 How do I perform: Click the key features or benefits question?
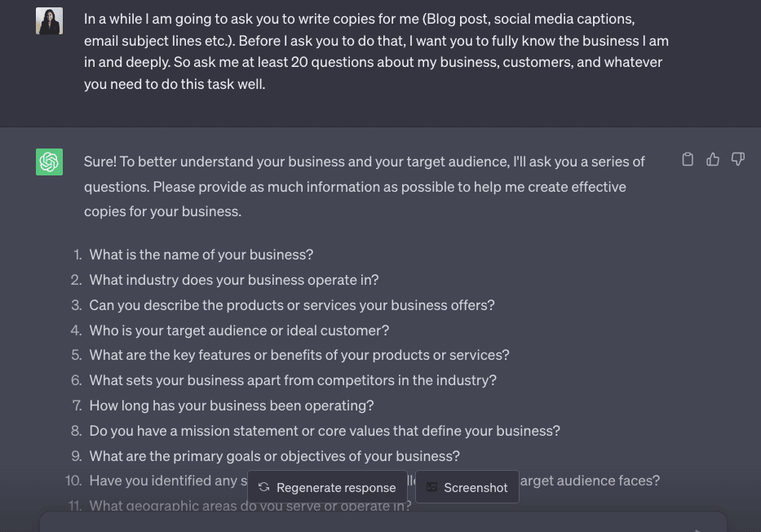[x=299, y=355]
